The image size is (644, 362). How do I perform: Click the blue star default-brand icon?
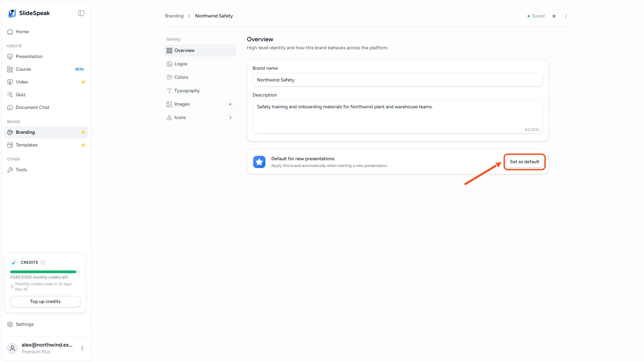(x=259, y=162)
